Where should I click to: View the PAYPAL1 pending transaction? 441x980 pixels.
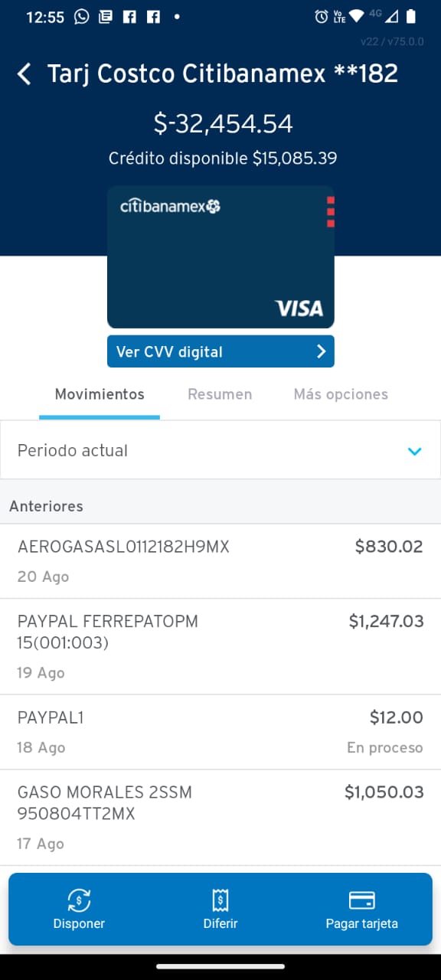click(x=220, y=733)
